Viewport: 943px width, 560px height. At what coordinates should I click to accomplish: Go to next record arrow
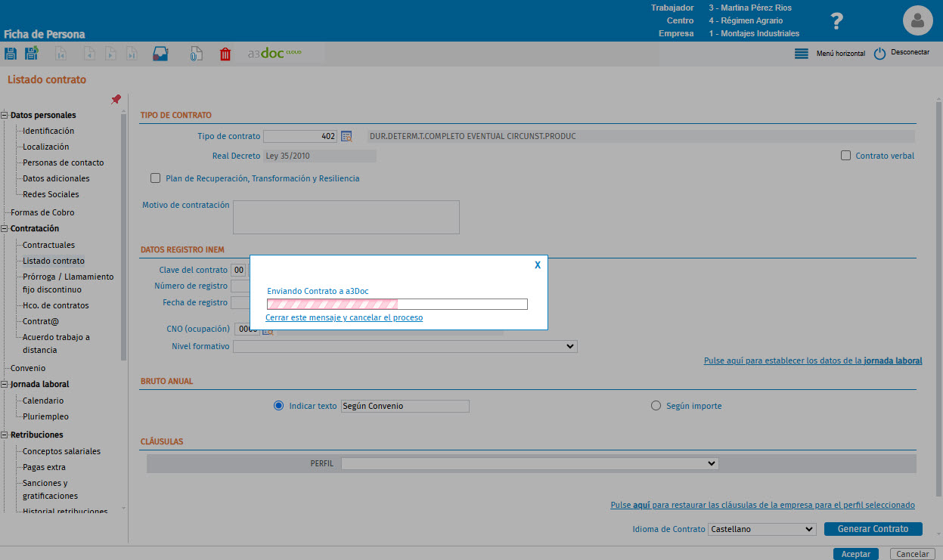coord(110,54)
